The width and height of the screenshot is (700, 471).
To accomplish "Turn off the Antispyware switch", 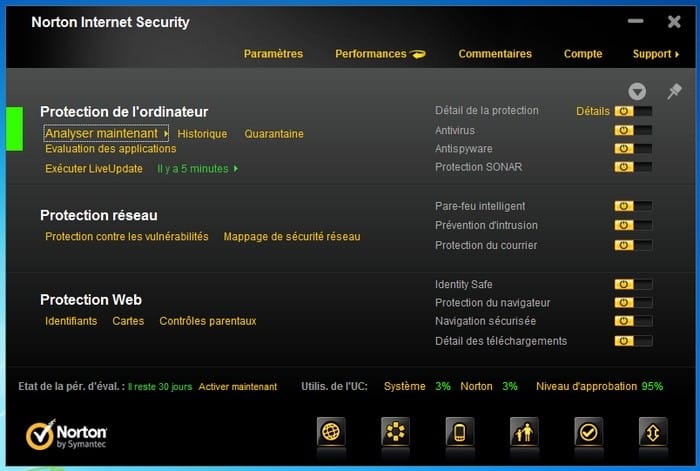I will tap(633, 149).
